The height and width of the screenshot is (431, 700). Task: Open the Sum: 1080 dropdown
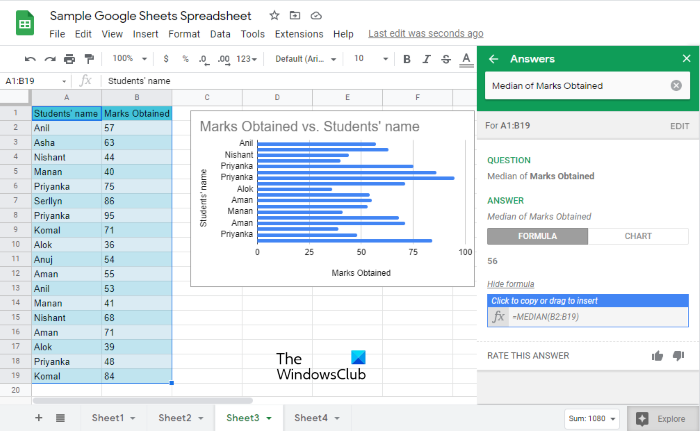pyautogui.click(x=592, y=418)
